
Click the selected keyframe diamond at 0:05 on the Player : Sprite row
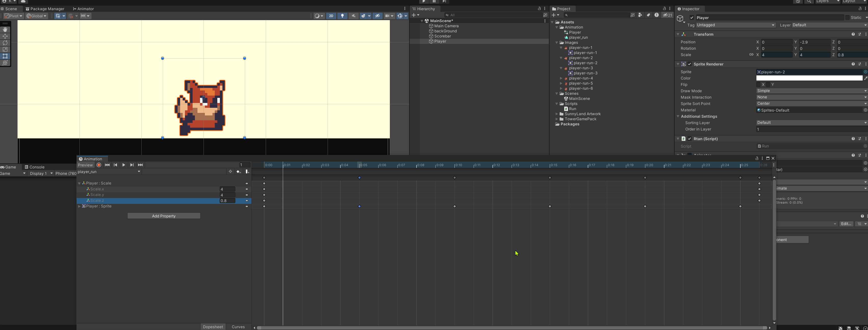359,206
